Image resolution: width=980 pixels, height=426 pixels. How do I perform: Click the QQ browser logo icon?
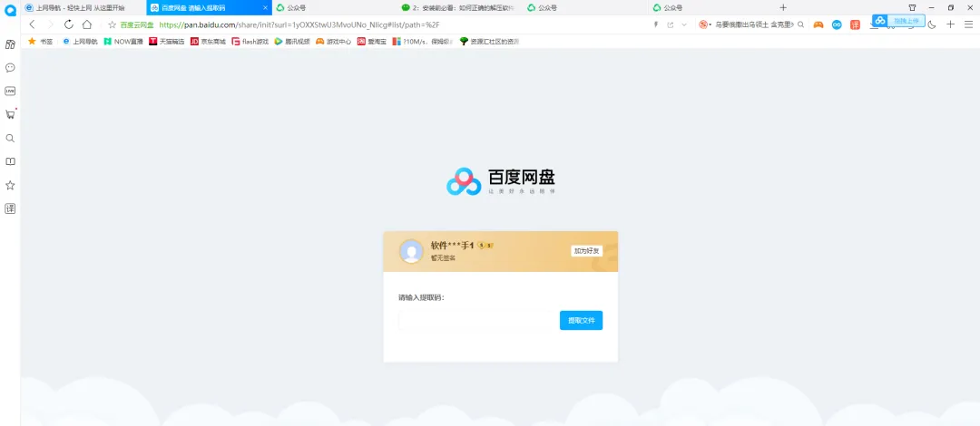10,11
